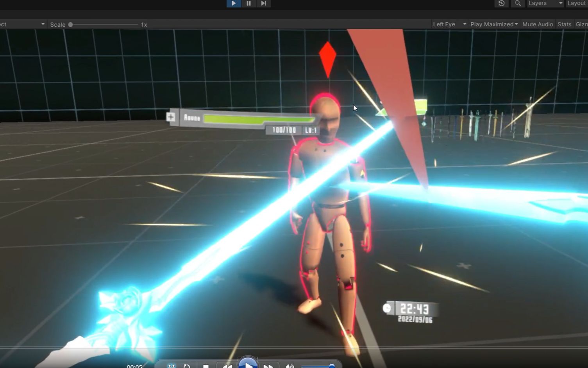588x368 pixels.
Task: Click the media player rewind button
Action: pyautogui.click(x=227, y=366)
